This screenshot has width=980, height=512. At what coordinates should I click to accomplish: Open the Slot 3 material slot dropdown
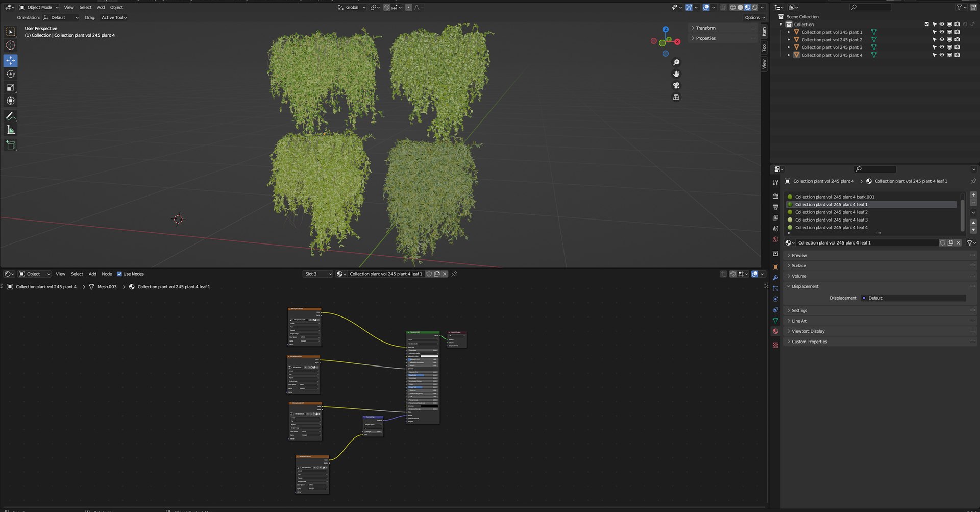click(318, 274)
